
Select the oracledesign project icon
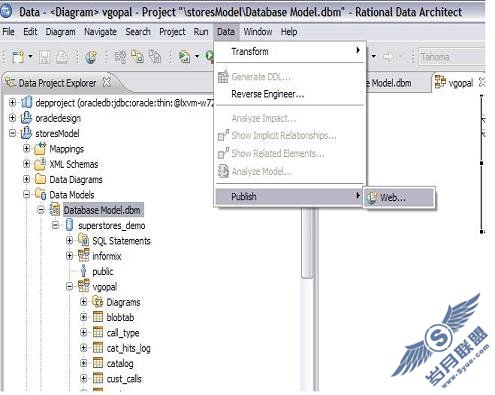tap(26, 118)
